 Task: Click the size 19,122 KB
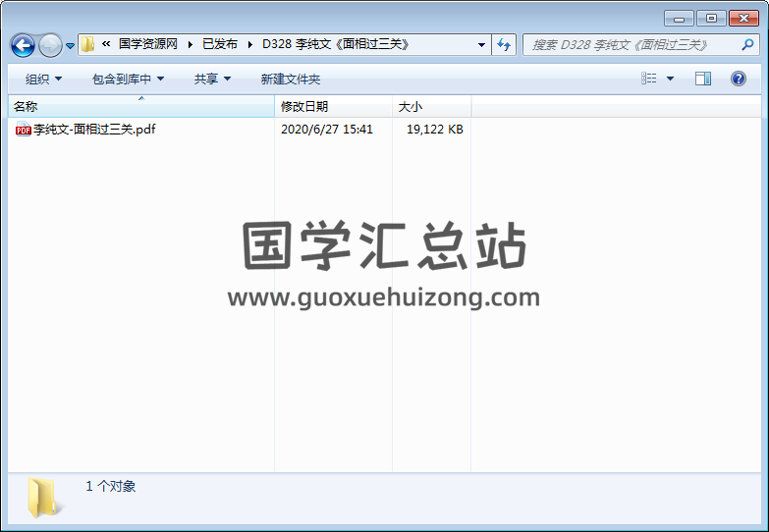tap(435, 129)
